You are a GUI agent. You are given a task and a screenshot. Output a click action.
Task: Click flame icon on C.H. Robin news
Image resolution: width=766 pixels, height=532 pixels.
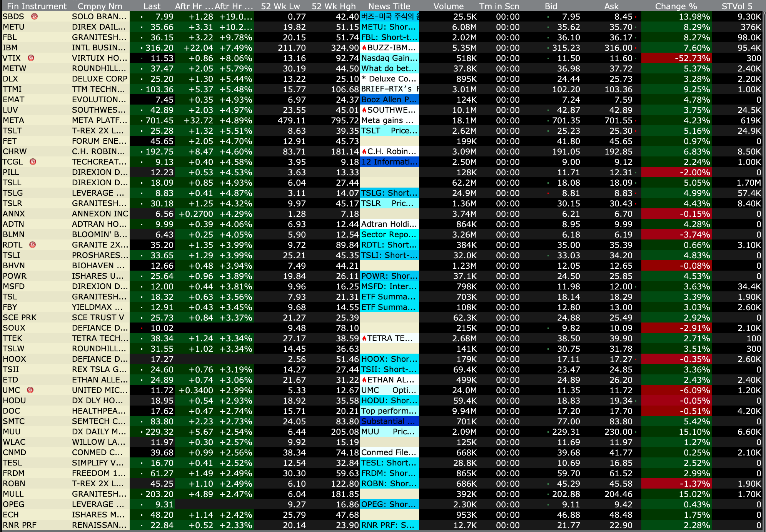[364, 152]
